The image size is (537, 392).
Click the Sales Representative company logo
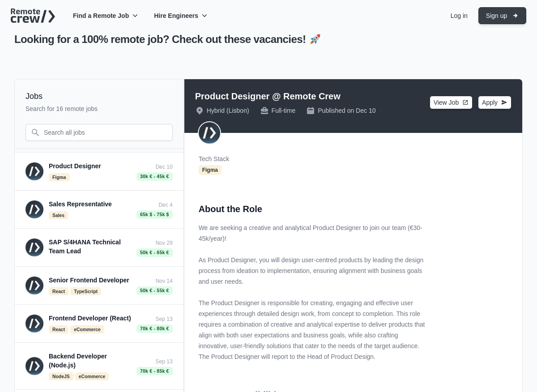pyautogui.click(x=34, y=209)
